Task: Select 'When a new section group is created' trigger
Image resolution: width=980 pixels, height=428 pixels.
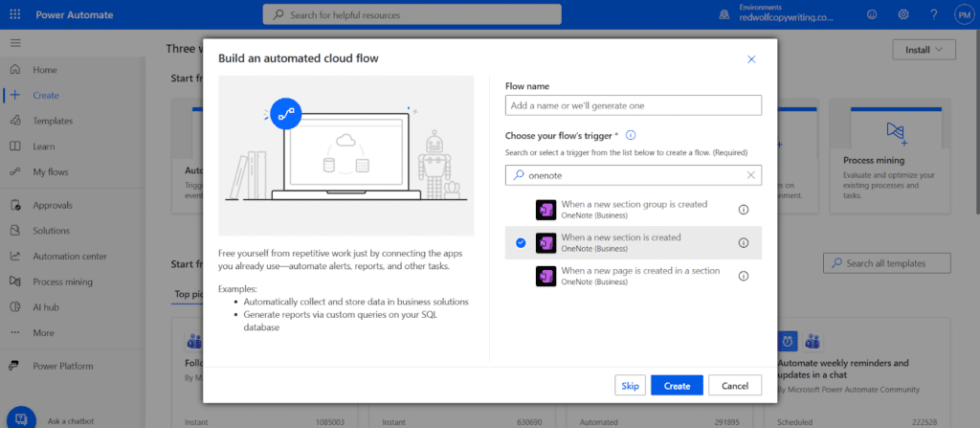Action: tap(632, 210)
